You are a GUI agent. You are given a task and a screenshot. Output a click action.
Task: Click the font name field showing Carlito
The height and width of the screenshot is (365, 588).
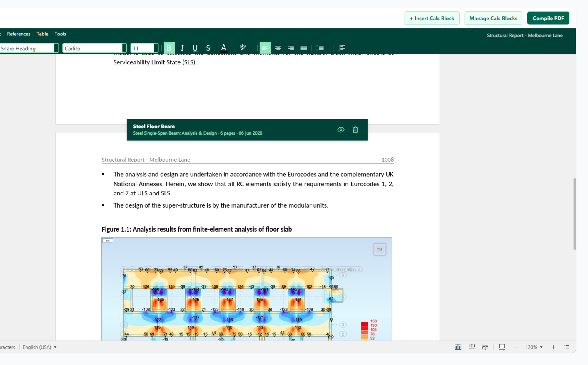click(92, 48)
